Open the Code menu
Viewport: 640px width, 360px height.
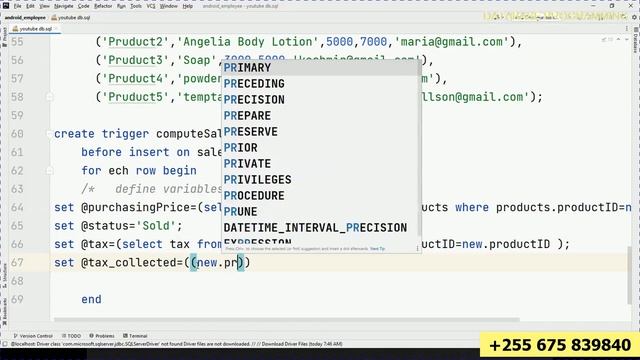pyautogui.click(x=83, y=6)
